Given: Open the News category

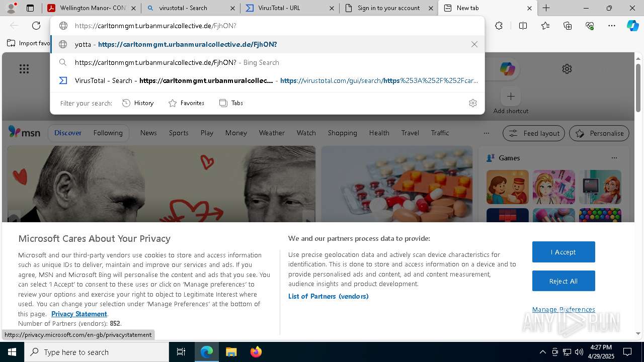Looking at the screenshot, I should pyautogui.click(x=148, y=133).
